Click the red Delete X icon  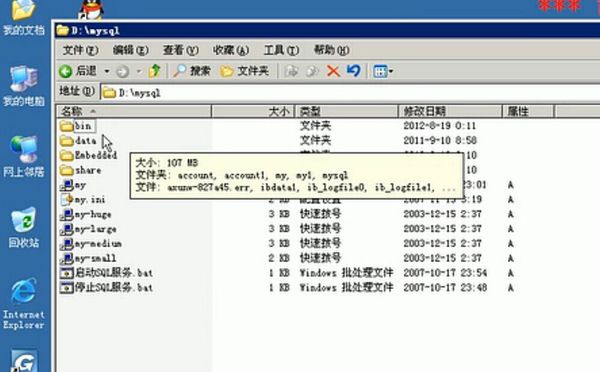pyautogui.click(x=333, y=71)
